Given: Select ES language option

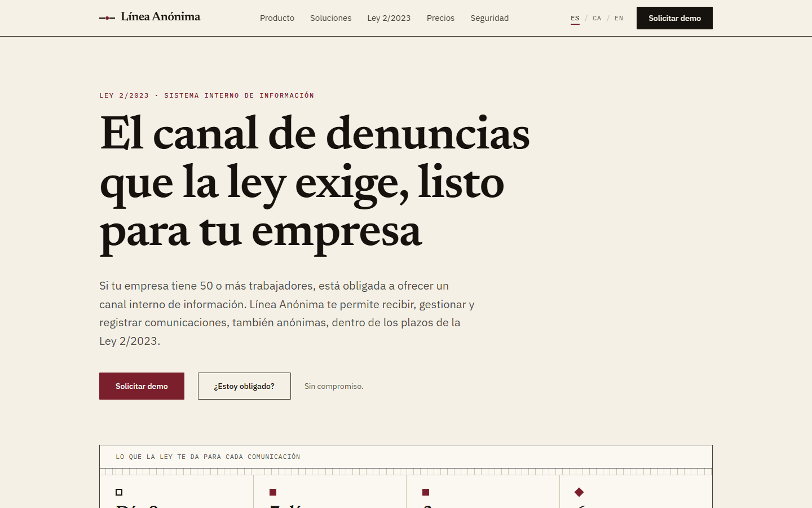Looking at the screenshot, I should pos(575,18).
